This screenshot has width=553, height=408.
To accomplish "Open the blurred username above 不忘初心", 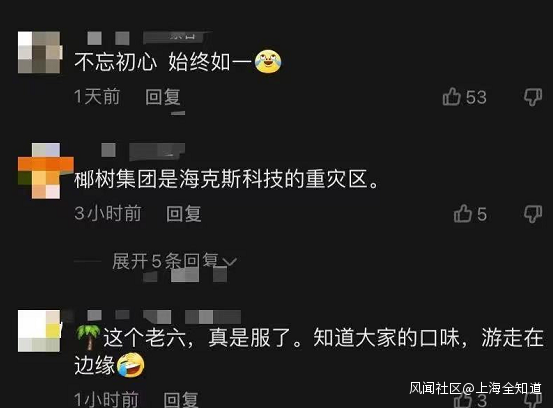I will pyautogui.click(x=149, y=38).
